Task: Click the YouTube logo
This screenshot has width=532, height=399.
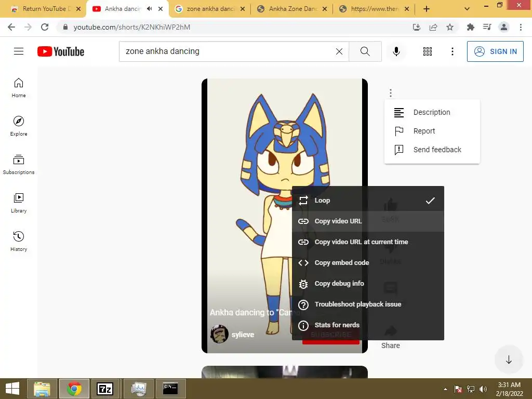Action: coord(61,51)
